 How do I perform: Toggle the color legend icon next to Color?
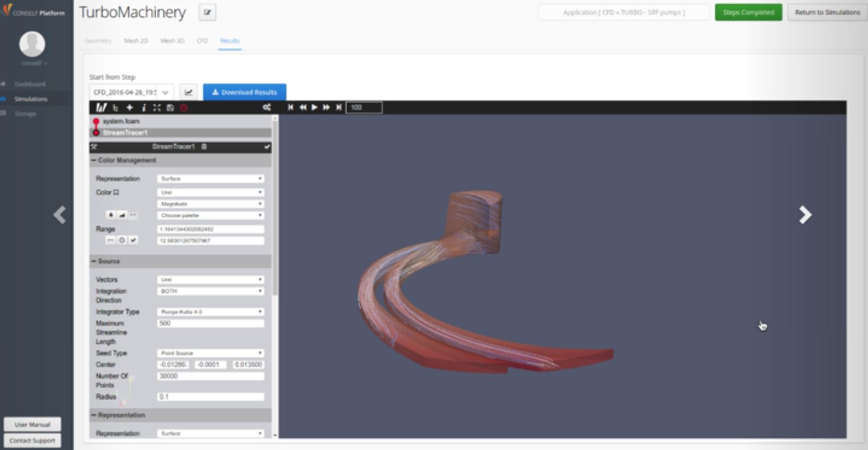click(116, 192)
